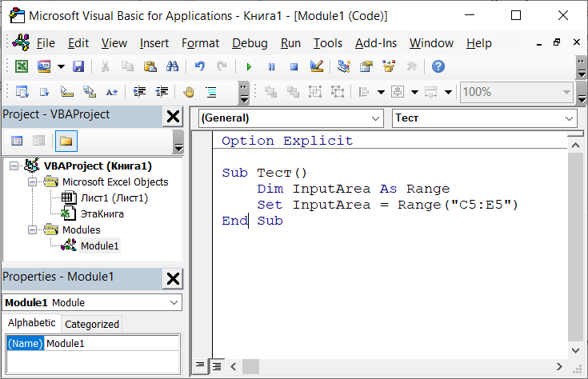This screenshot has height=379, width=588.
Task: Open Visual Basic Help question icon
Action: click(x=438, y=66)
